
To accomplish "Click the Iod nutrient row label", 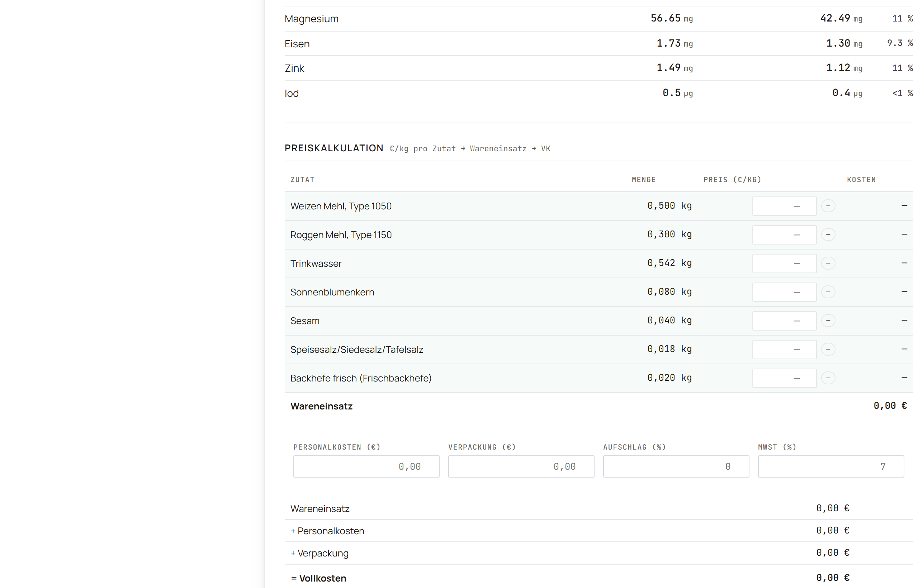I will pos(292,94).
